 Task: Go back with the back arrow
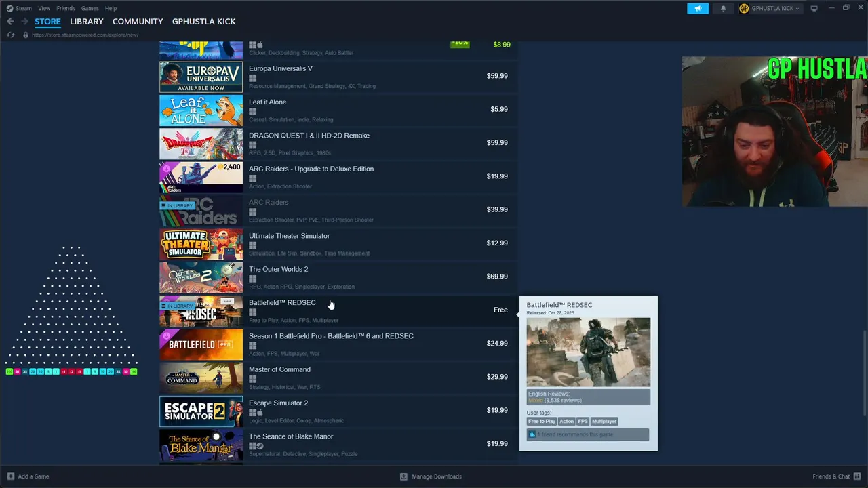point(10,22)
